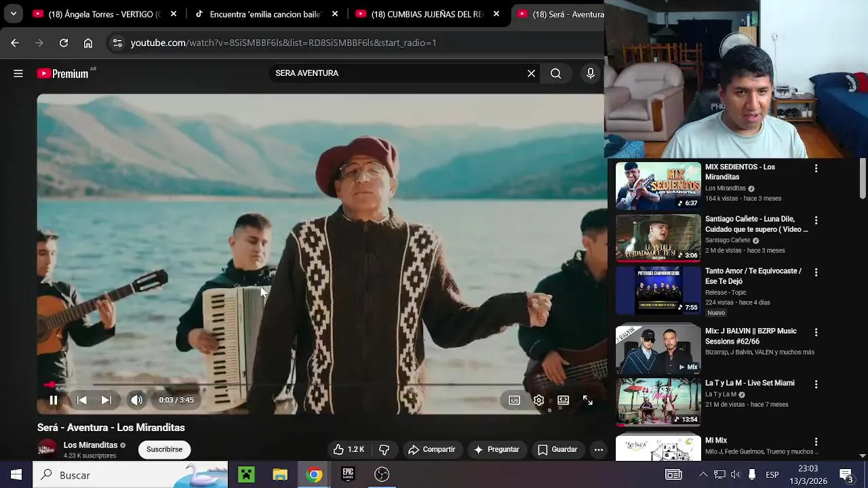Open Compartir share dialog
This screenshot has width=868, height=488.
pyautogui.click(x=431, y=449)
